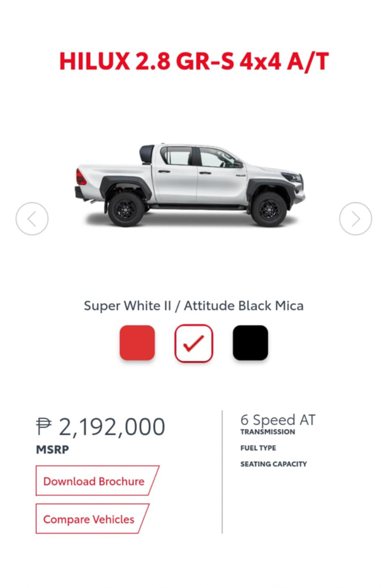Go to the previous vehicle image arrow
387x588 pixels.
32,219
